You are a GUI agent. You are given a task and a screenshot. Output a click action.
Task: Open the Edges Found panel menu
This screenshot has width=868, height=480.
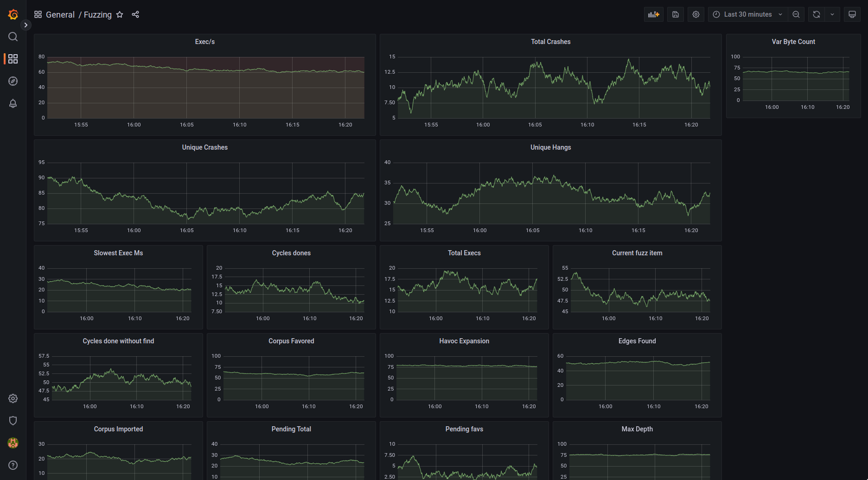click(637, 341)
